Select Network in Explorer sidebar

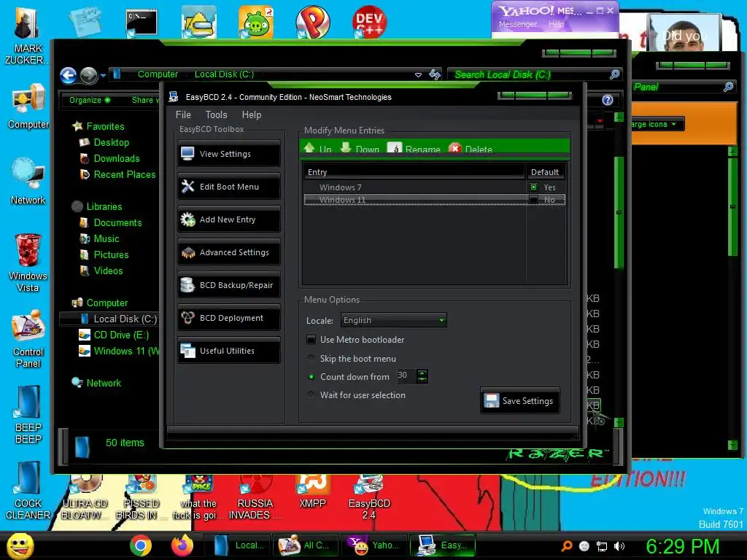coord(104,383)
